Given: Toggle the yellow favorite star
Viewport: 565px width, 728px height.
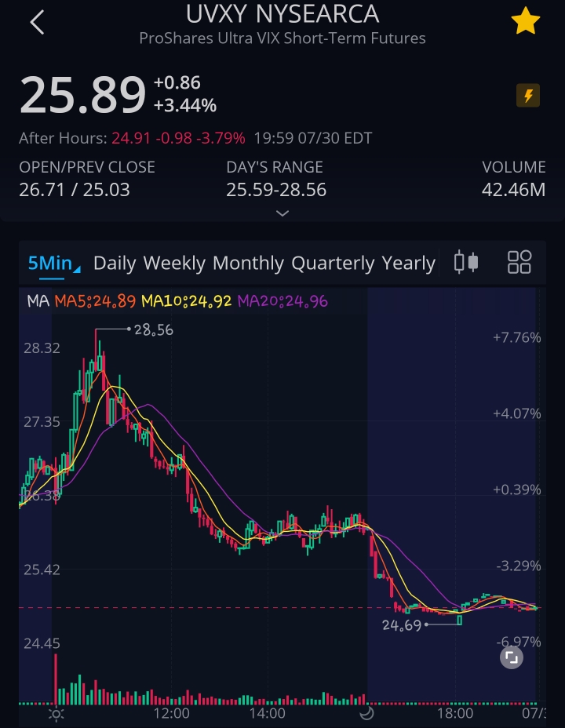Looking at the screenshot, I should [x=526, y=21].
